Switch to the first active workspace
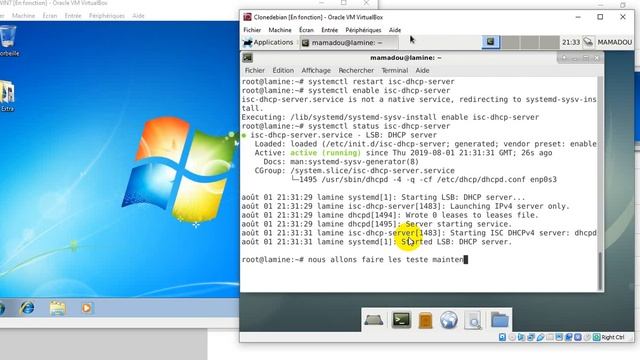 coord(491,42)
